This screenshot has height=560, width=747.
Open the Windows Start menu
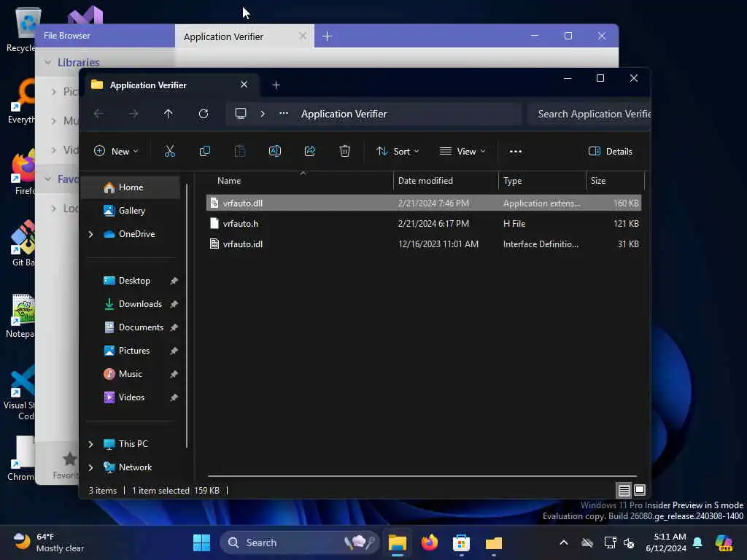[201, 542]
